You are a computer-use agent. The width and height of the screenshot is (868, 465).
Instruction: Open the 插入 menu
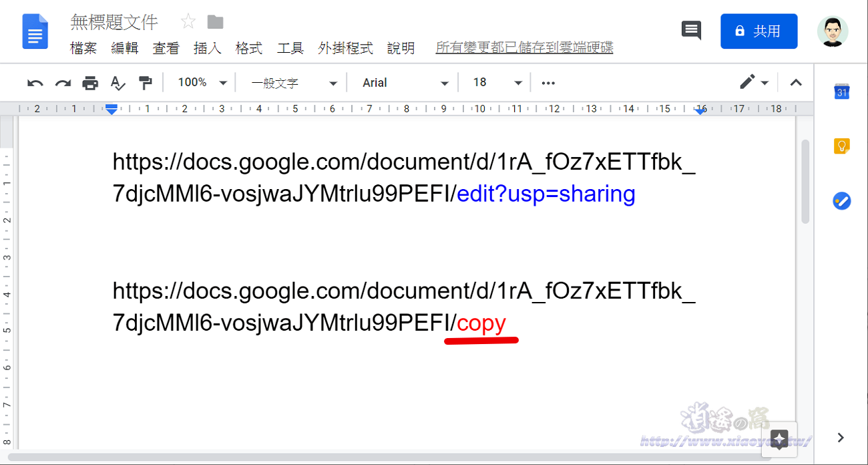pyautogui.click(x=208, y=48)
